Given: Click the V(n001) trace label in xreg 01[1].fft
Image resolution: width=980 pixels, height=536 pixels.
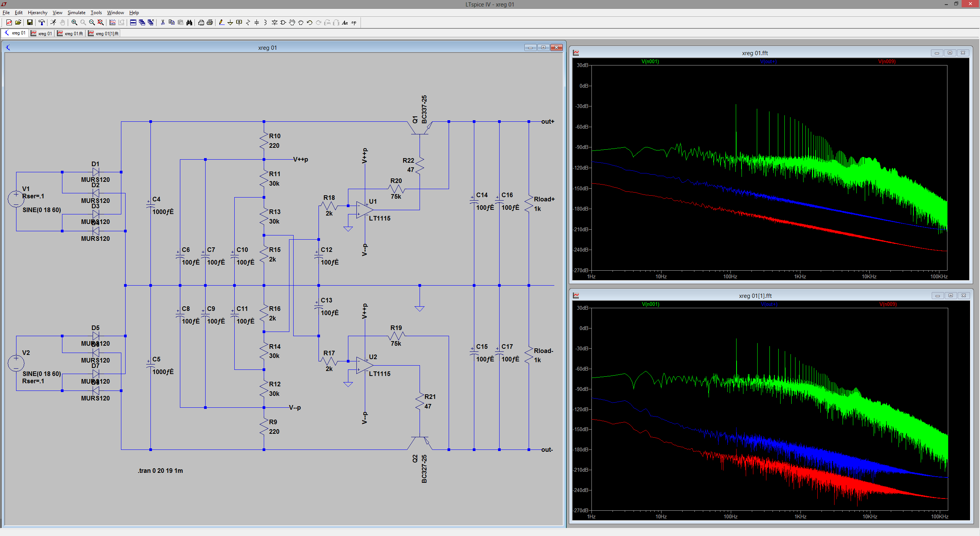Looking at the screenshot, I should (650, 304).
